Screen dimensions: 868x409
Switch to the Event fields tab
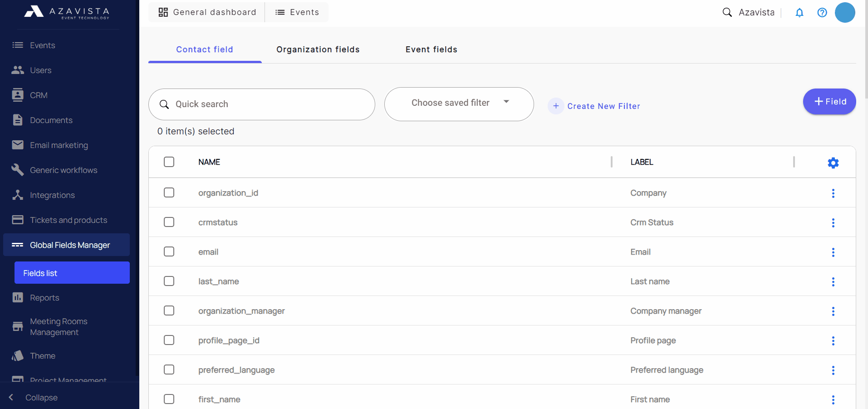432,49
